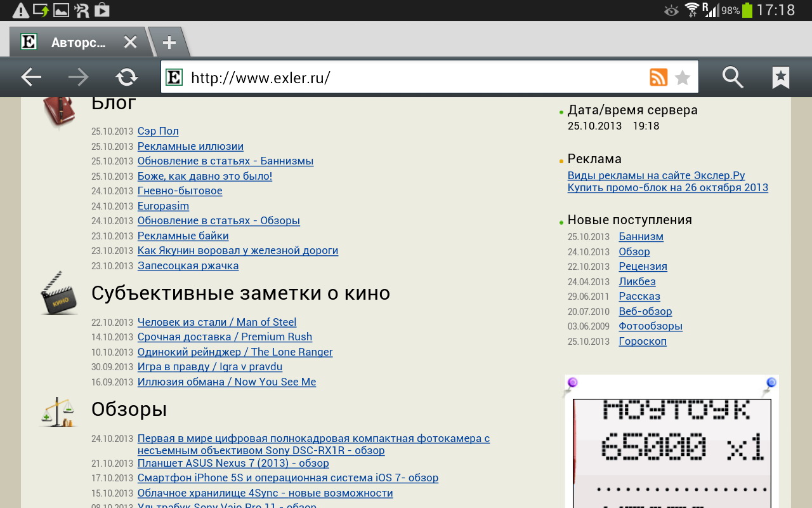Viewport: 812px width, 508px height.
Task: Tap the Wi-Fi status bar icon
Action: click(691, 10)
